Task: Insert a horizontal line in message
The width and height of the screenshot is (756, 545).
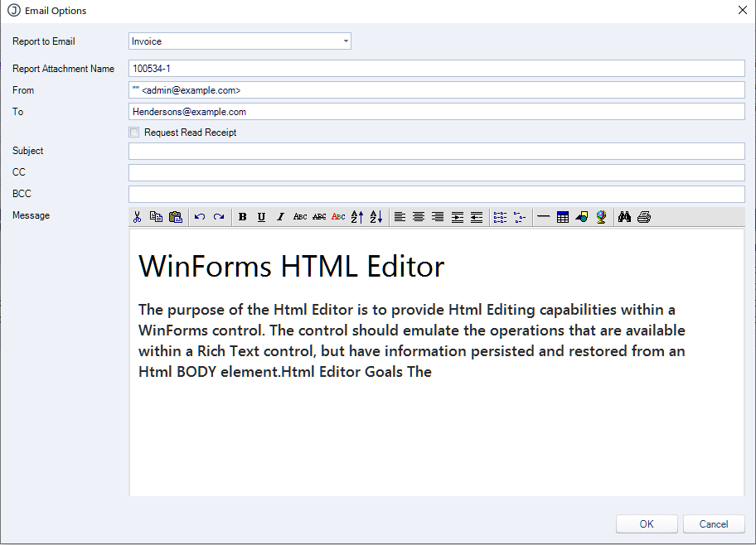Action: pyautogui.click(x=544, y=217)
